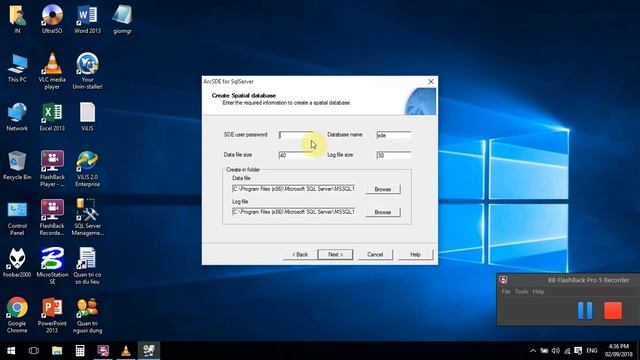This screenshot has width=640, height=360.
Task: Stop the FlashBack recording
Action: tap(613, 311)
